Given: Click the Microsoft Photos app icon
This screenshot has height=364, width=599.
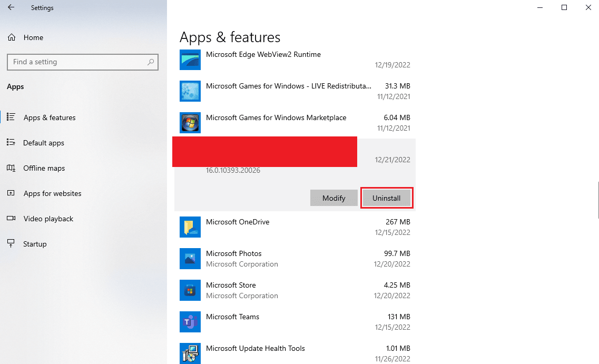Looking at the screenshot, I should pos(190,259).
